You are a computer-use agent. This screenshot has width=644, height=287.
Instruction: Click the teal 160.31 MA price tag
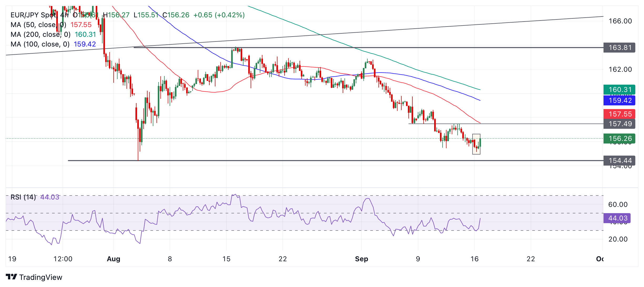[x=619, y=90]
